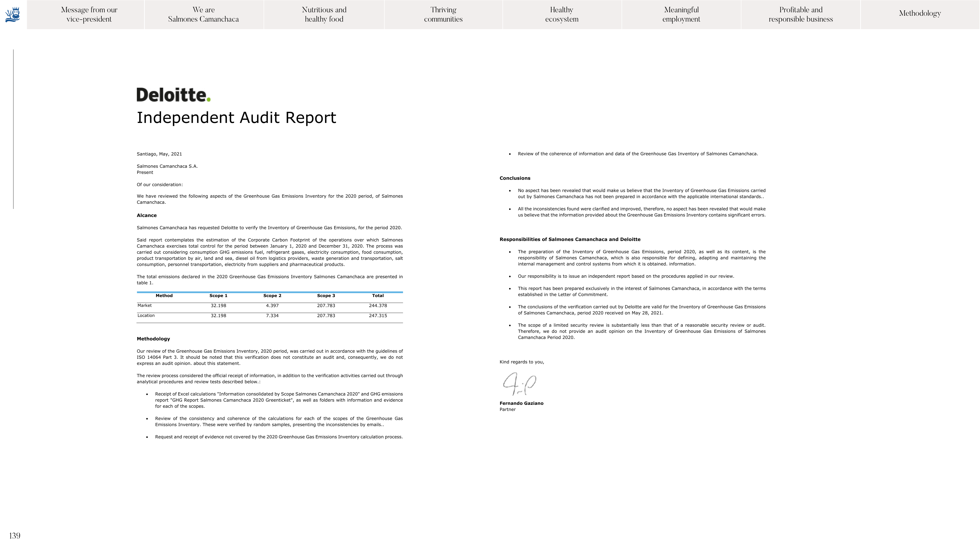Select the name 'Fernando Gaziano'

click(522, 403)
